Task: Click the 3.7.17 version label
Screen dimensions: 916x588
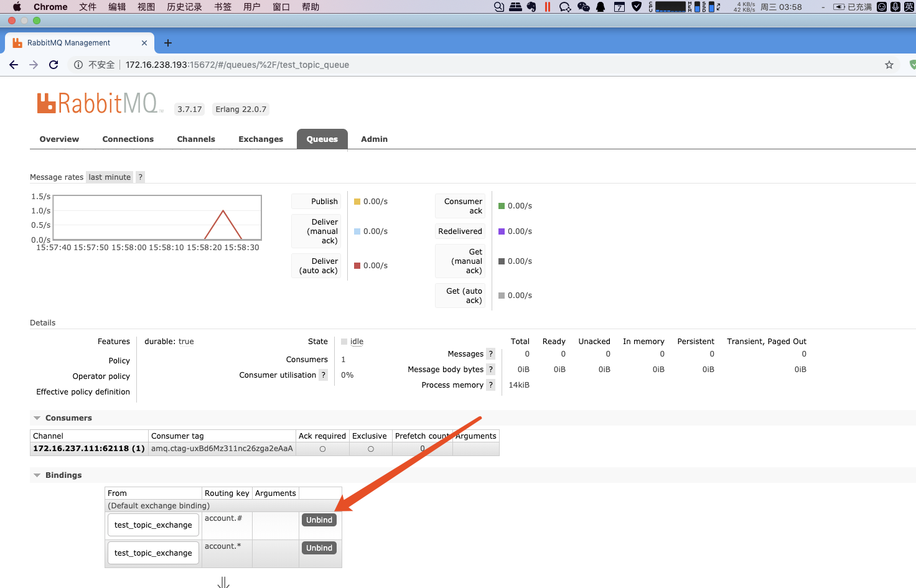Action: click(190, 110)
